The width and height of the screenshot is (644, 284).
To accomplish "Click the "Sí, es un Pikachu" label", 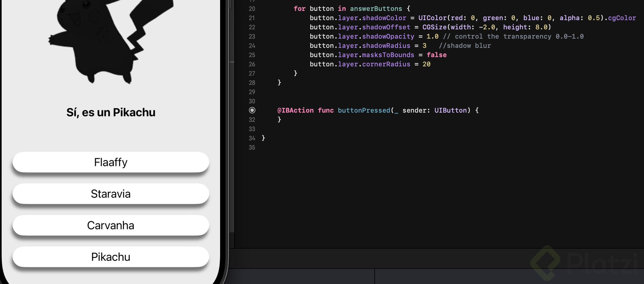I will (111, 112).
